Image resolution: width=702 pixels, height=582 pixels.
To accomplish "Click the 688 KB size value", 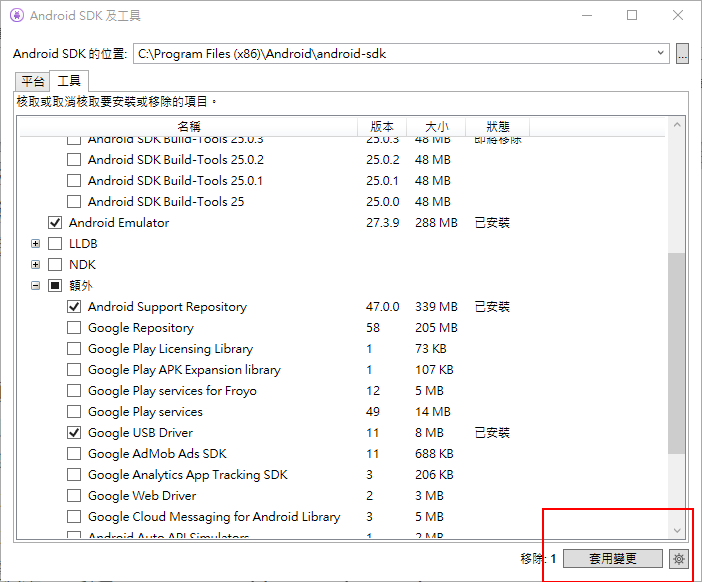I will pos(434,454).
